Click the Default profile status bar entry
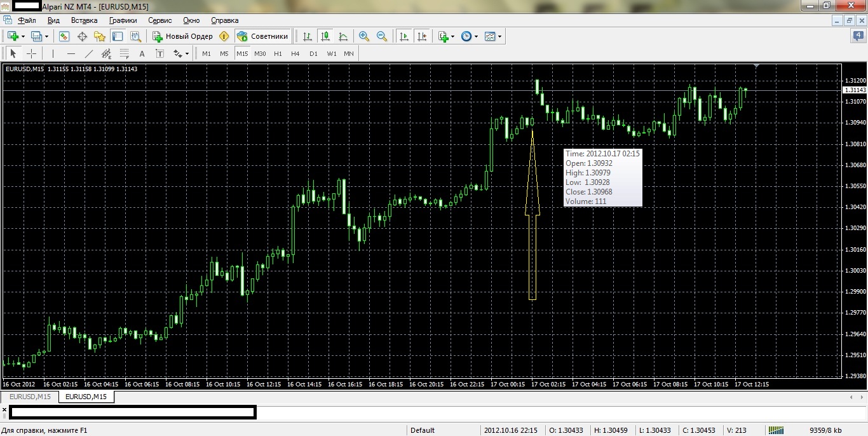Viewport: 868px width, 436px height. click(423, 430)
